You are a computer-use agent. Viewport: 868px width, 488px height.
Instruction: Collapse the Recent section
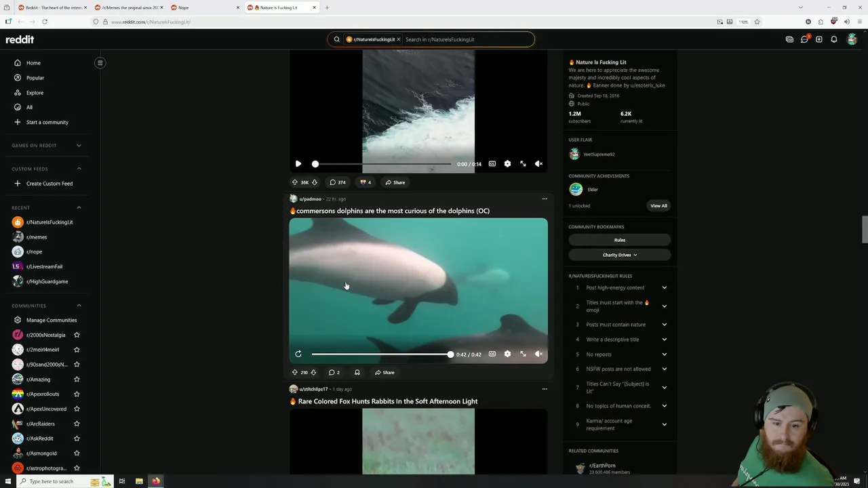pyautogui.click(x=79, y=207)
